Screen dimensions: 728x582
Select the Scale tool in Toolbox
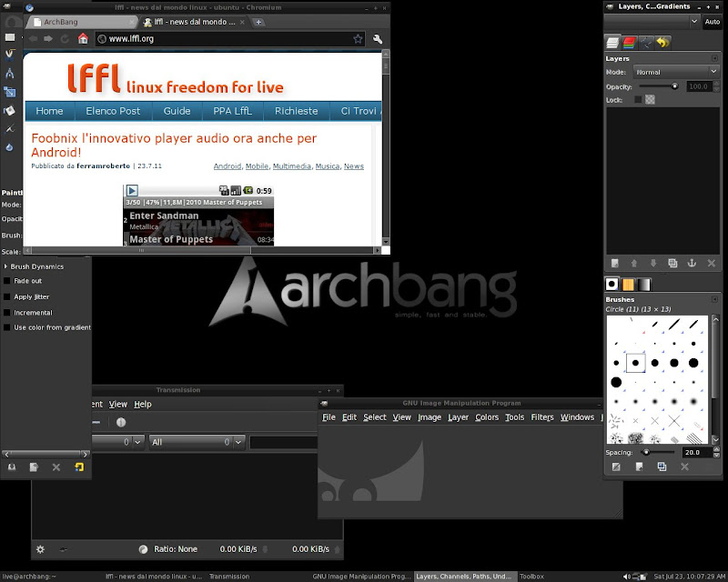point(10,92)
